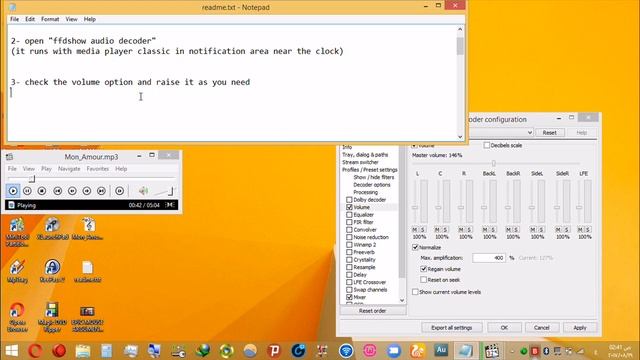Click the media player volume slider
640x360 pixels.
tap(163, 191)
